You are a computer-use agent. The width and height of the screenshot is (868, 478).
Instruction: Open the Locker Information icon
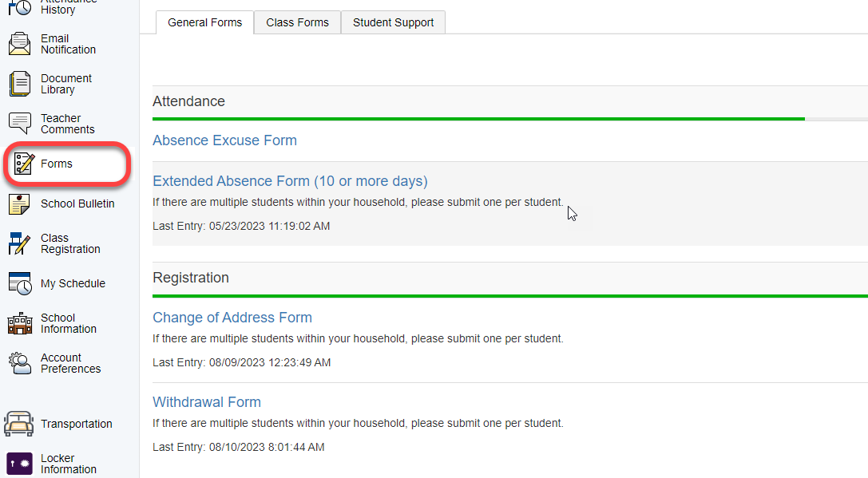click(x=19, y=464)
